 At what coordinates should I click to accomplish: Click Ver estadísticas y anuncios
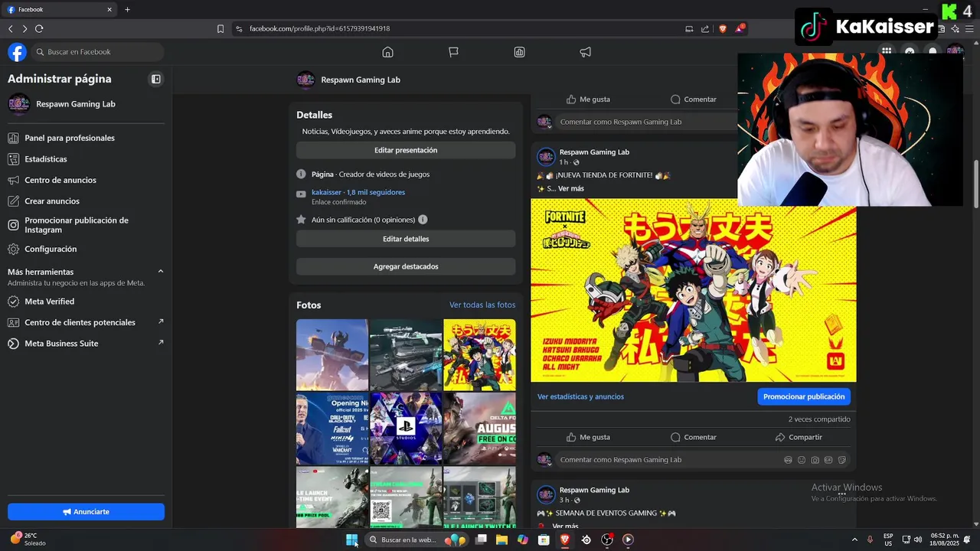tap(580, 396)
